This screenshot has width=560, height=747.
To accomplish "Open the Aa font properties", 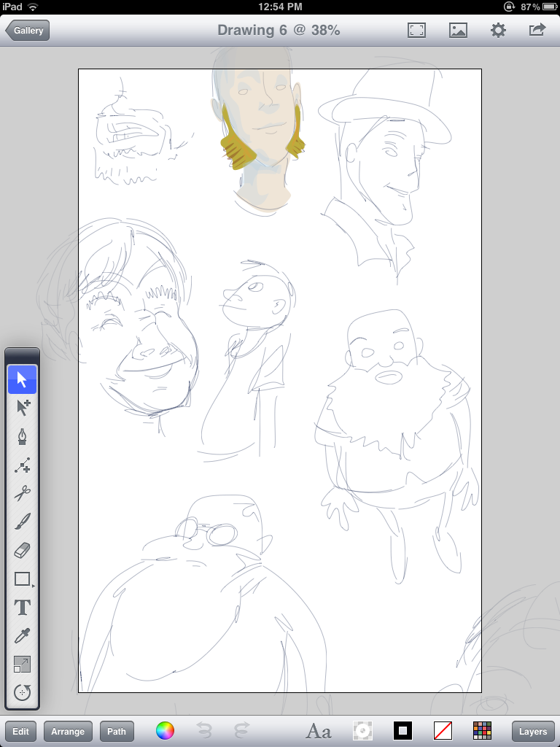I will (x=318, y=731).
